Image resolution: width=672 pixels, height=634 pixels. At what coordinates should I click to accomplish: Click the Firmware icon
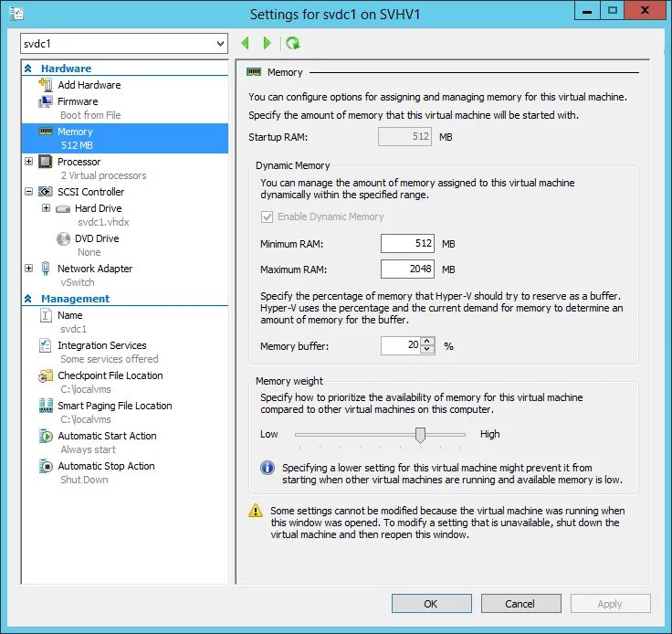[x=46, y=101]
